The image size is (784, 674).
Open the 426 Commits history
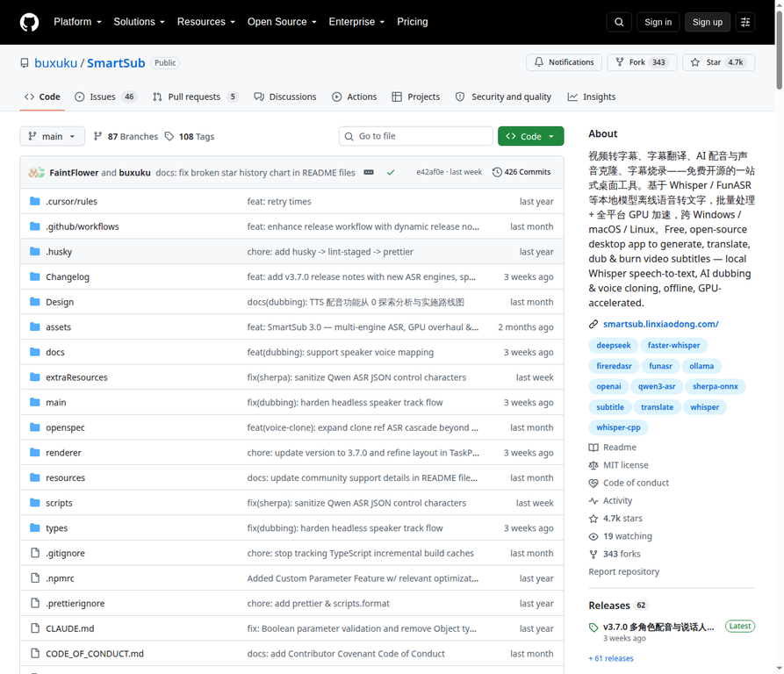coord(521,172)
